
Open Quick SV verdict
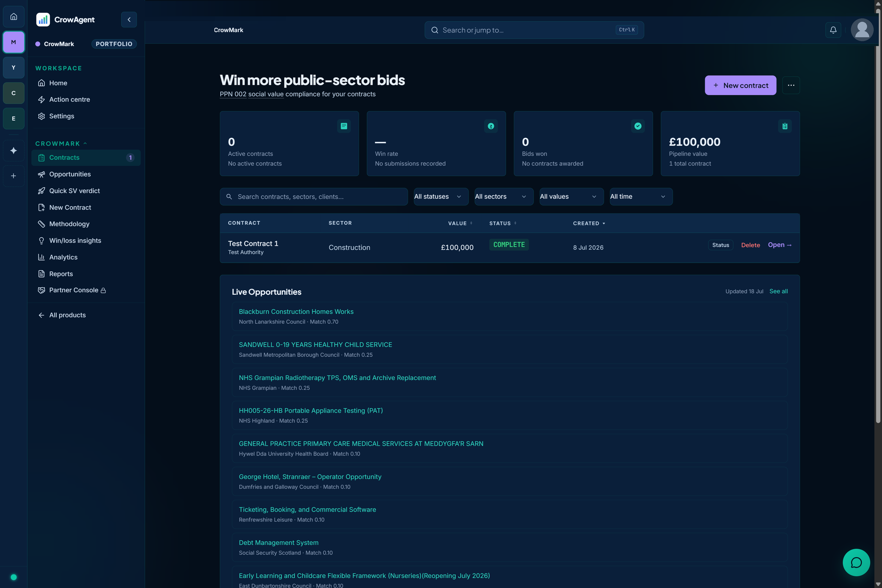pyautogui.click(x=86, y=191)
